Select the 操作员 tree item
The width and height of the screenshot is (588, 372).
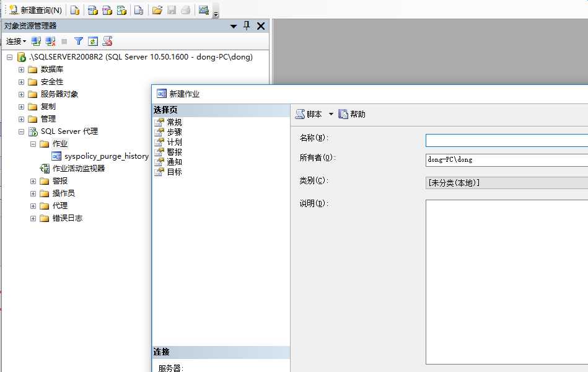point(63,193)
